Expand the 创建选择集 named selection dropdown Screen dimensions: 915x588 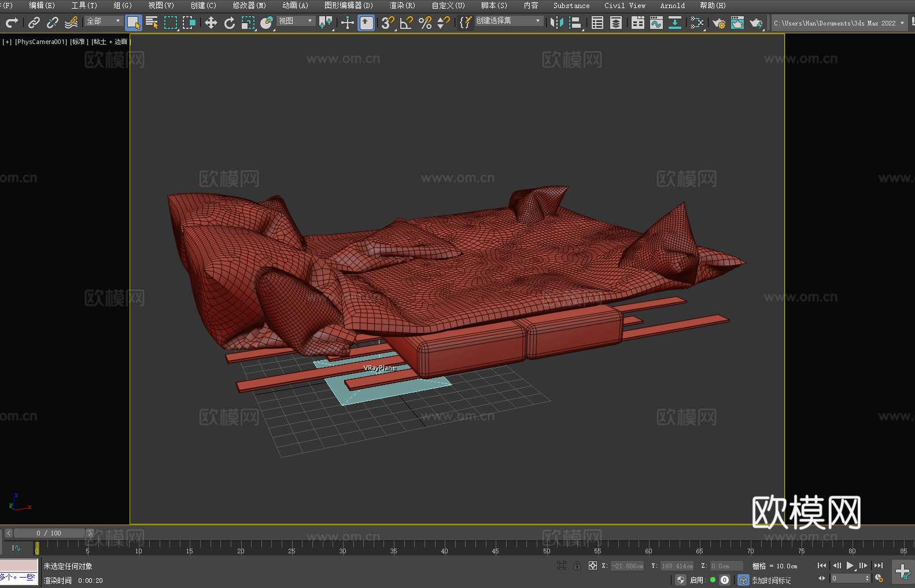coord(508,21)
